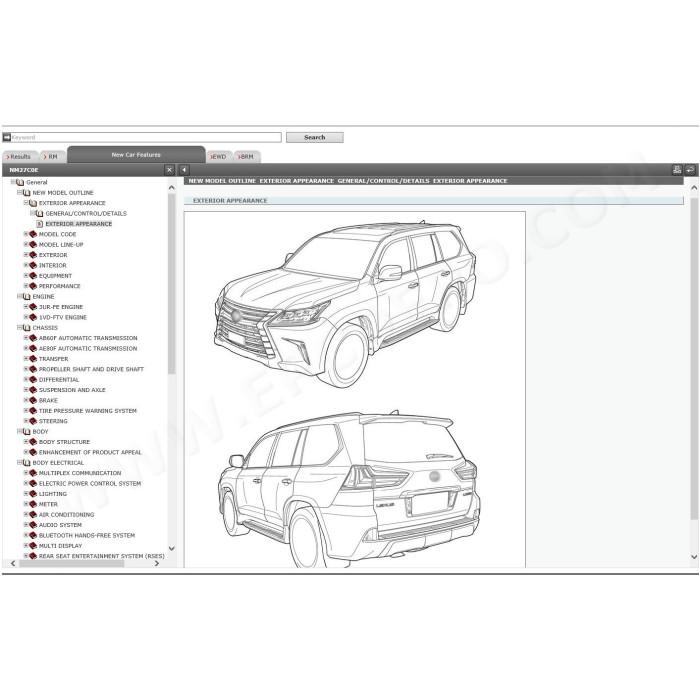Expand the 1VD-FTV ENGINE node

(x=26, y=317)
